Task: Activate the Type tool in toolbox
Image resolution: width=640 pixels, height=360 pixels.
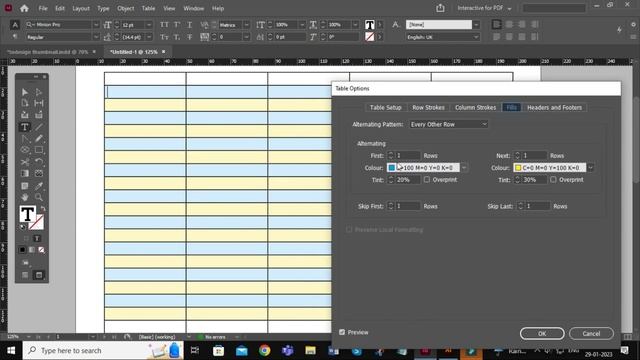Action: pyautogui.click(x=25, y=127)
